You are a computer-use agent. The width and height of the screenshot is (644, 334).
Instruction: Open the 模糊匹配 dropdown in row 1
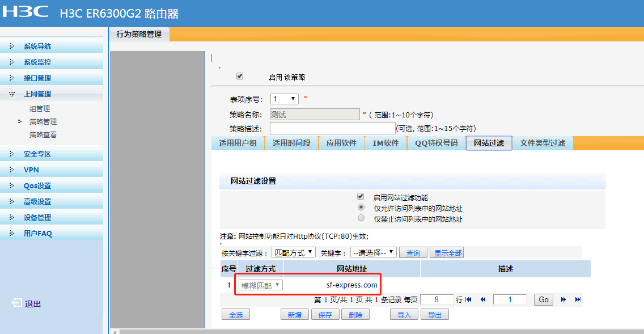(x=260, y=285)
